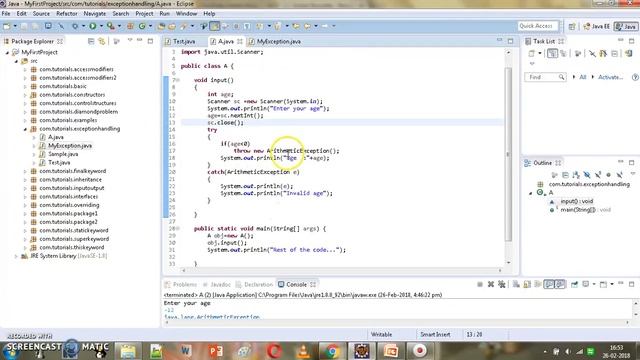Open the Debug button dropdown arrow
This screenshot has width=640, height=360.
pyautogui.click(x=83, y=26)
